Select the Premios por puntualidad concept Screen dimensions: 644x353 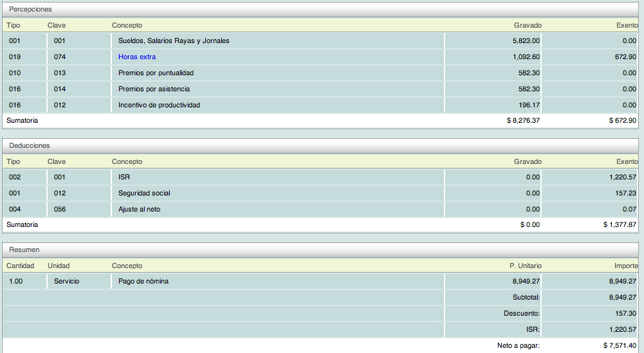click(156, 73)
